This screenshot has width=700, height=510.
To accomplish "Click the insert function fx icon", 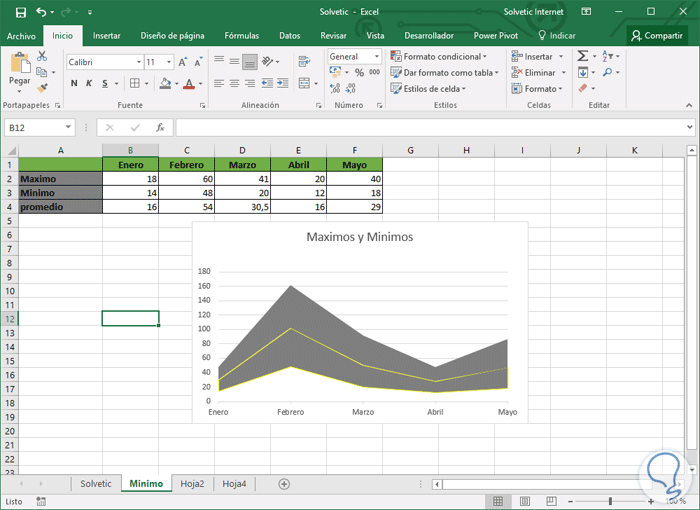I will tap(160, 128).
